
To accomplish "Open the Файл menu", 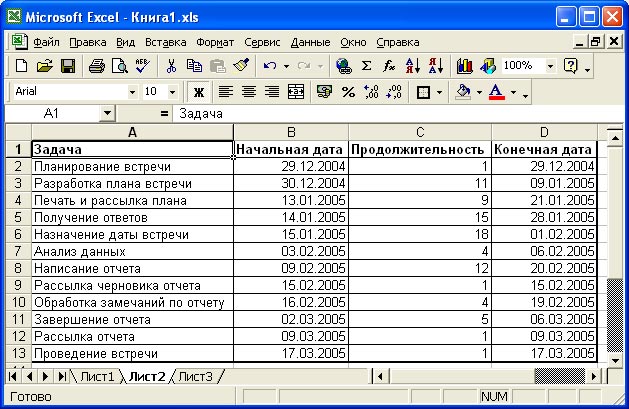I will tap(46, 42).
